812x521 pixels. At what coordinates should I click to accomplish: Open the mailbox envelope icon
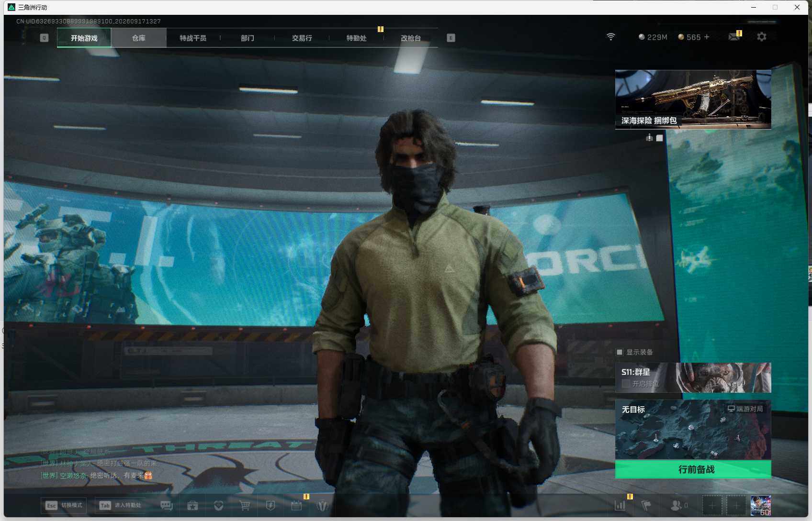[x=733, y=37]
